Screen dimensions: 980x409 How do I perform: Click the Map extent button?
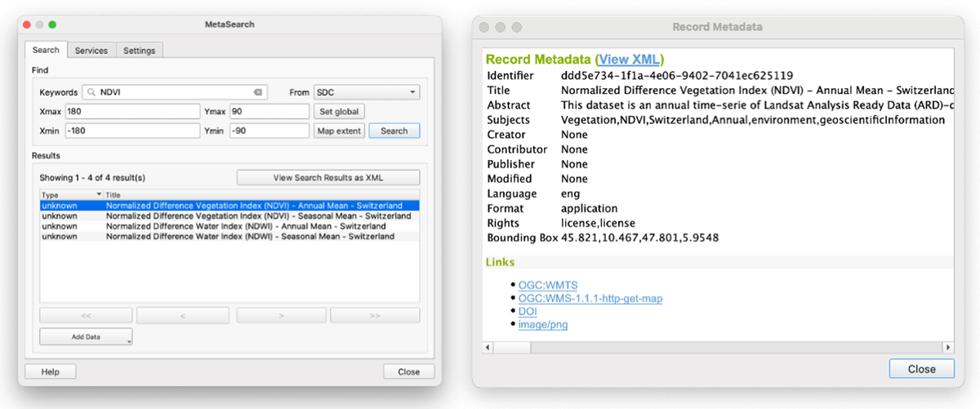pos(338,131)
